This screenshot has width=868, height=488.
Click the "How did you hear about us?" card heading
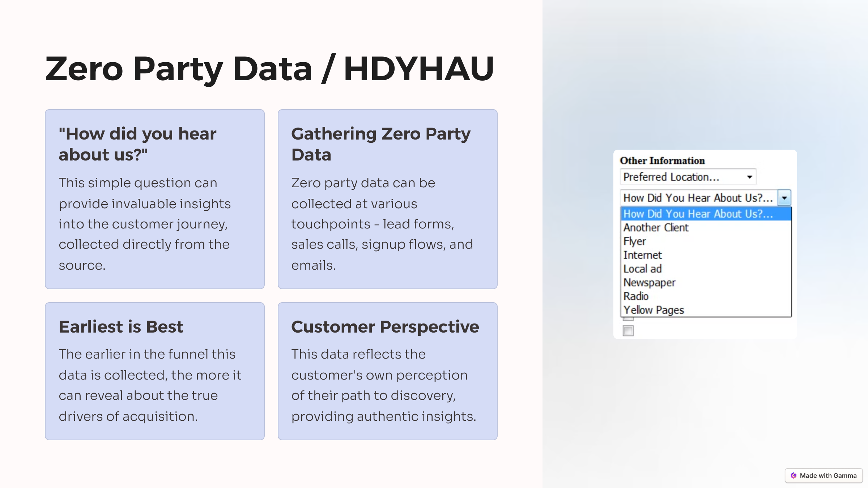click(138, 144)
